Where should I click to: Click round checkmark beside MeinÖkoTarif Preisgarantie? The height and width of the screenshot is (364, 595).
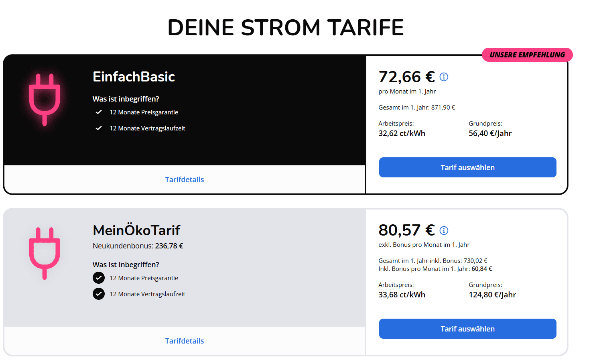99,278
